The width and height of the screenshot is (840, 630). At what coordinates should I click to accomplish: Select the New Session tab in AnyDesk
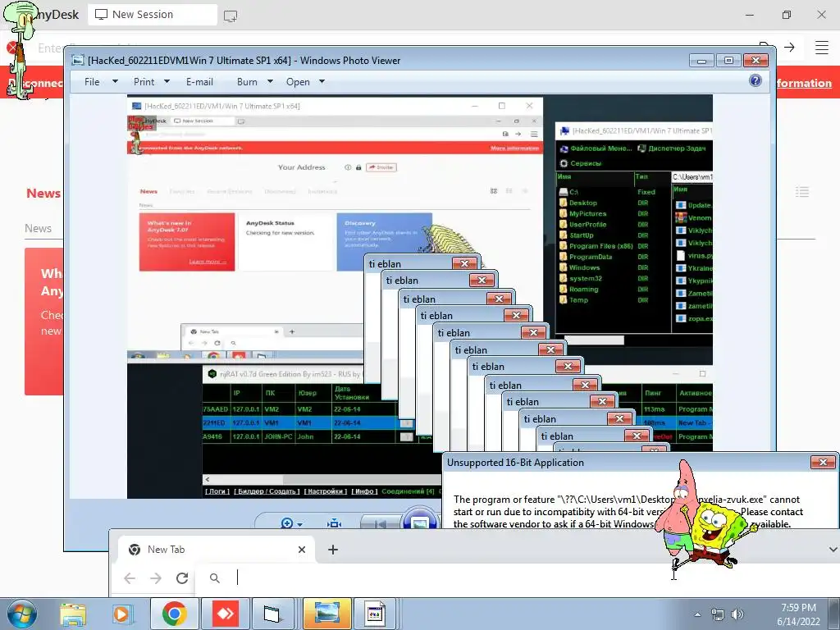pos(153,15)
